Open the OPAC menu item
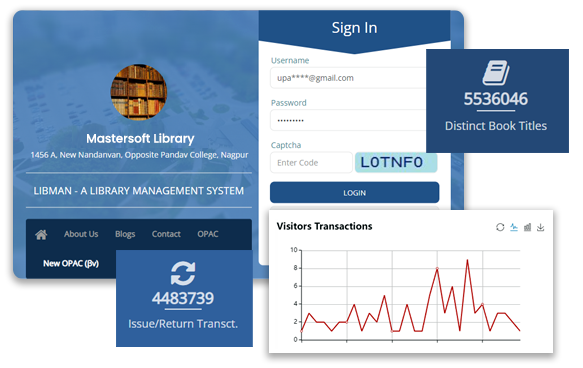The width and height of the screenshot is (583, 368). click(208, 234)
